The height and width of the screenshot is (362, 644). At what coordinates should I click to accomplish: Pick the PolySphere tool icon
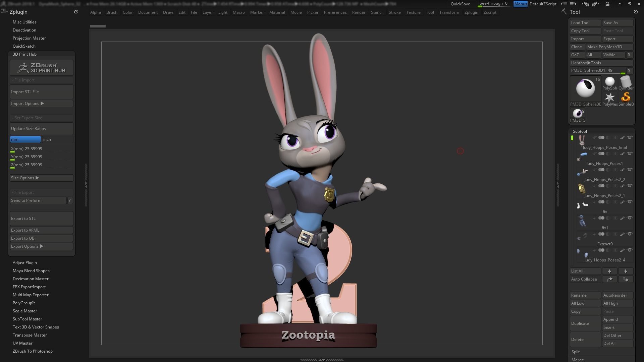coord(609,81)
